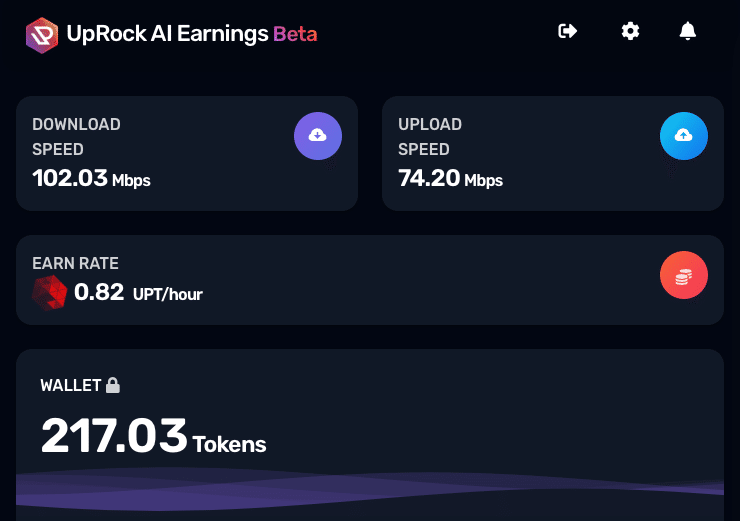Open notifications with the bell icon
Viewport: 740px width, 521px height.
pos(688,31)
